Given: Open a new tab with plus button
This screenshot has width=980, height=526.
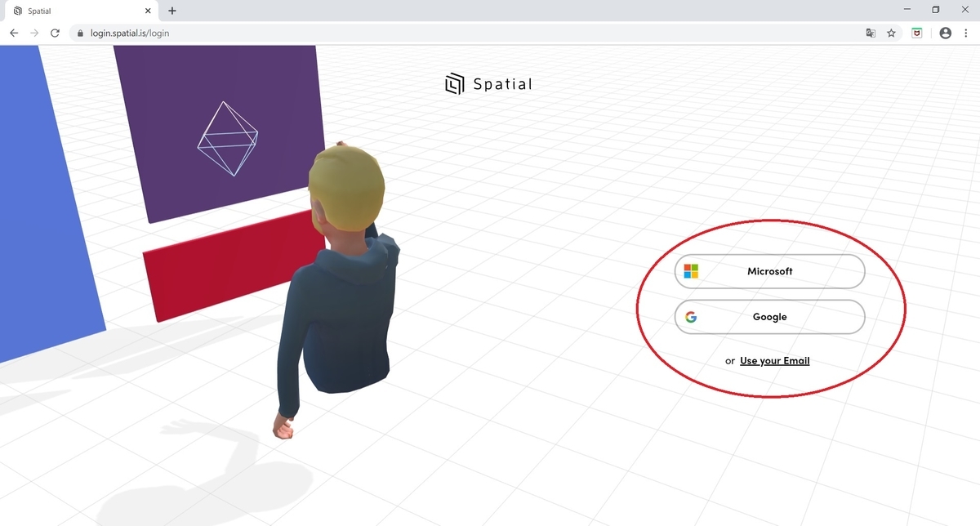Looking at the screenshot, I should click(172, 11).
